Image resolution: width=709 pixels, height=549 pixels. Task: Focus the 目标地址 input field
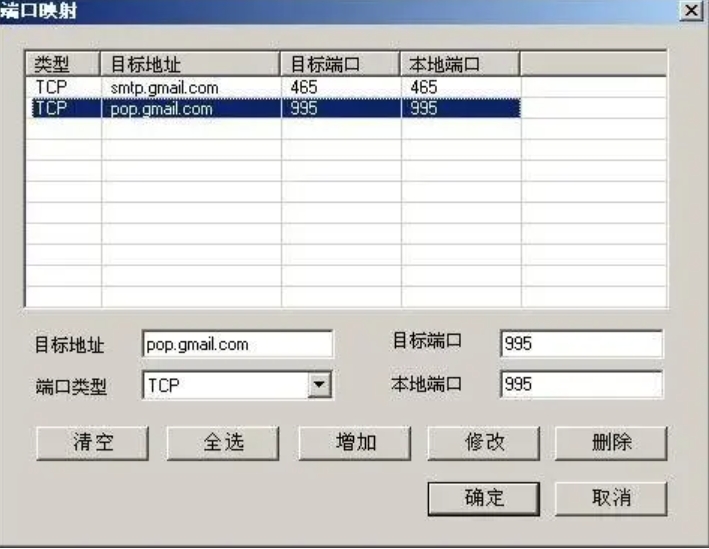pos(238,344)
